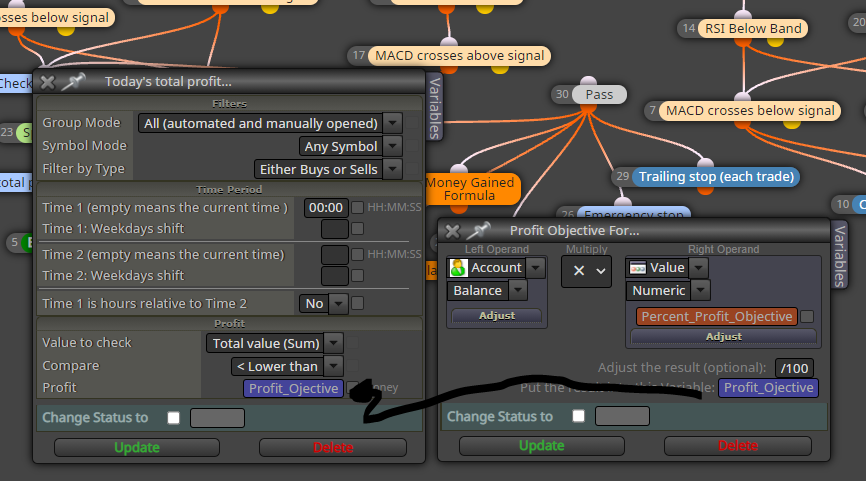Click Update in Today's total profit panel
This screenshot has width=866, height=481.
pyautogui.click(x=137, y=447)
